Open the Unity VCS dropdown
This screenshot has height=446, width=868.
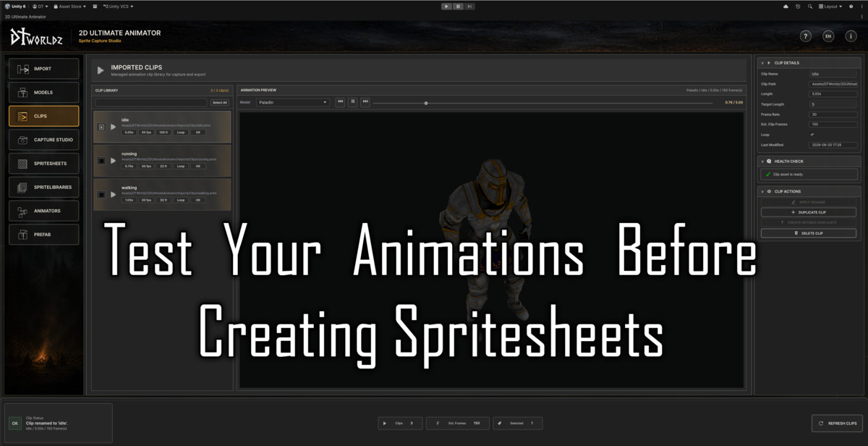coord(119,7)
